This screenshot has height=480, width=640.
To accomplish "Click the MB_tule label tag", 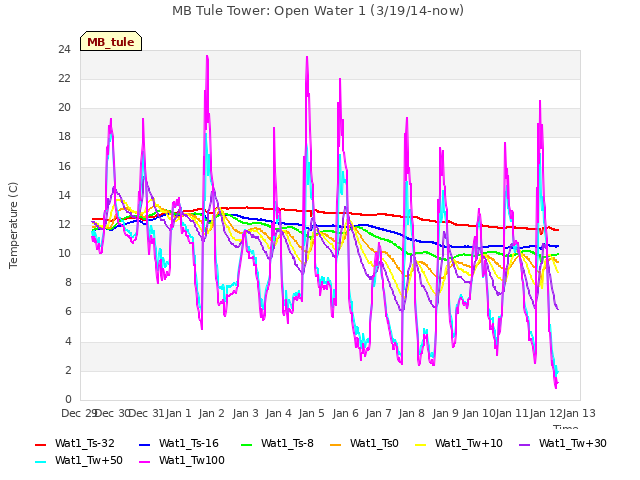I will 111,41.
